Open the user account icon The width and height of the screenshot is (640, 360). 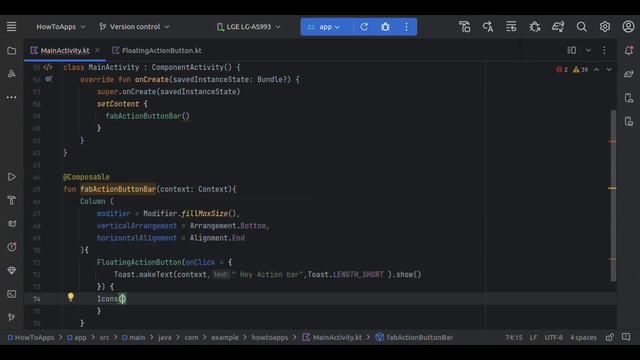(x=628, y=27)
